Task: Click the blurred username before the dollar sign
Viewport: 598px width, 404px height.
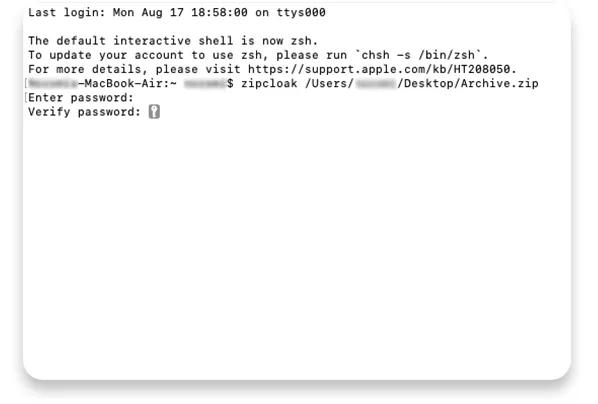Action: tap(205, 83)
